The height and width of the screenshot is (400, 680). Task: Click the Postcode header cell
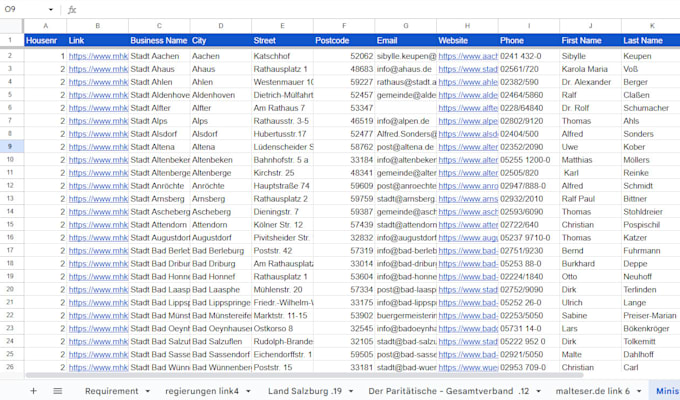[x=344, y=40]
